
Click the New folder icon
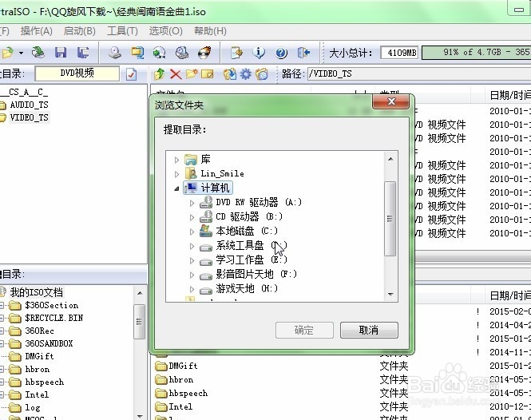192,73
